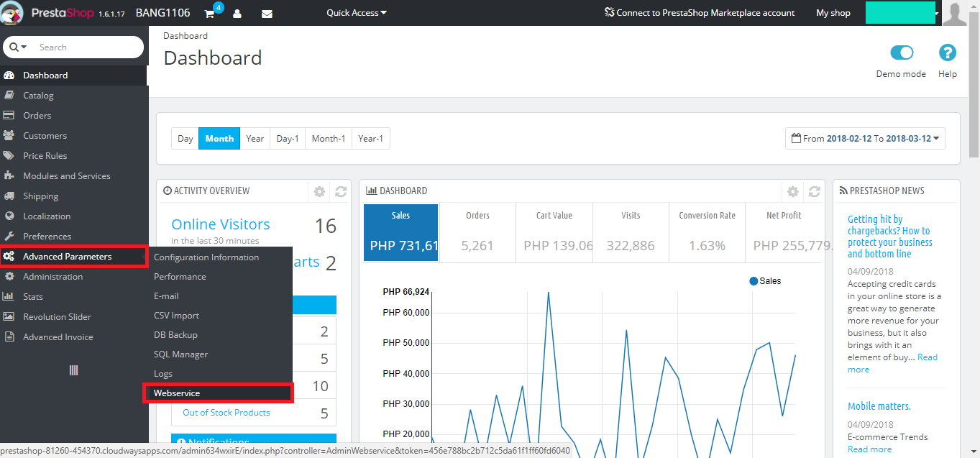Screen dimensions: 980x458
Task: Collapse sidebar menu with bars icon
Action: [x=73, y=370]
